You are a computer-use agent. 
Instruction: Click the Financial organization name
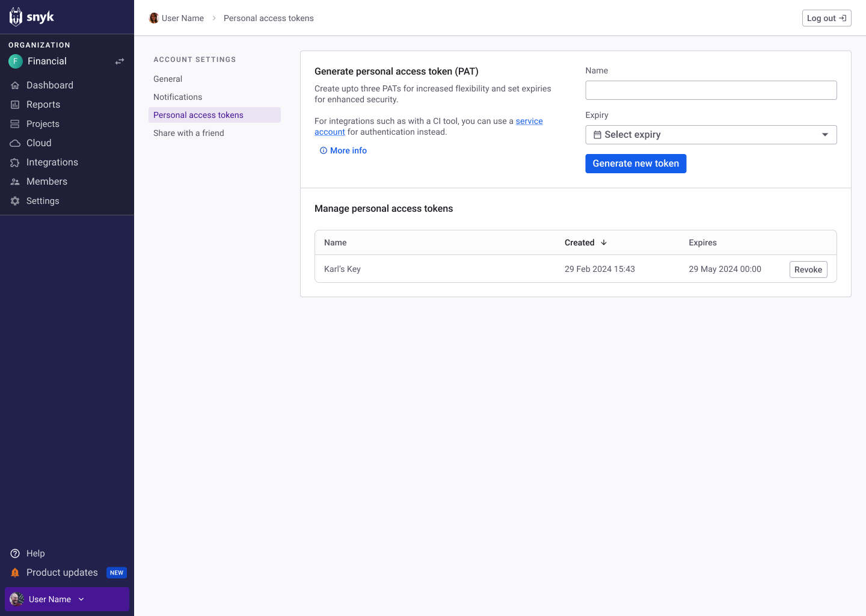click(47, 61)
